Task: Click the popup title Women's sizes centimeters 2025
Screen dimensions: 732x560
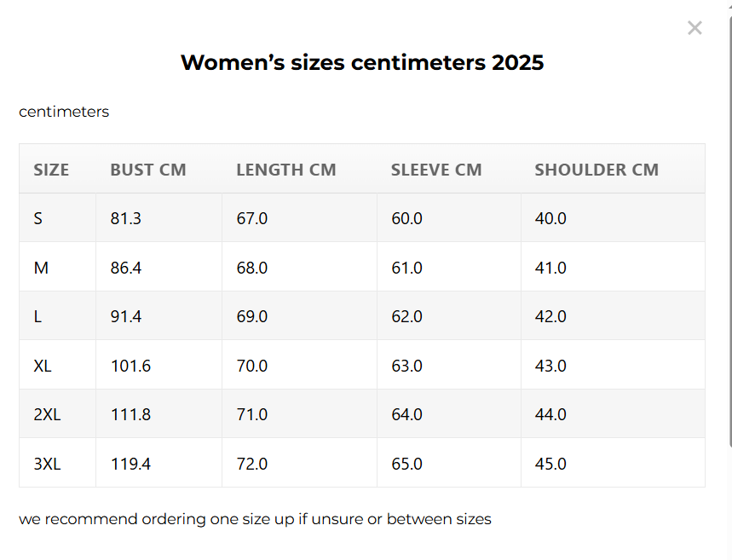Action: tap(362, 62)
